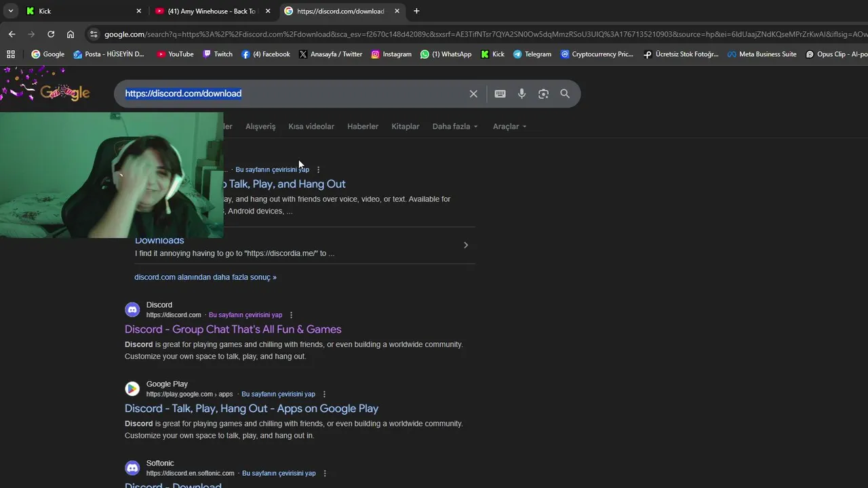Open Ücretsiz Stok Fotoğr... bookmark
The image size is (868, 488).
[681, 54]
